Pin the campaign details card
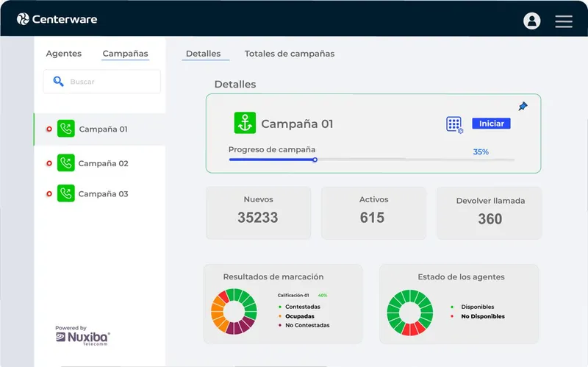The image size is (588, 367). (523, 106)
